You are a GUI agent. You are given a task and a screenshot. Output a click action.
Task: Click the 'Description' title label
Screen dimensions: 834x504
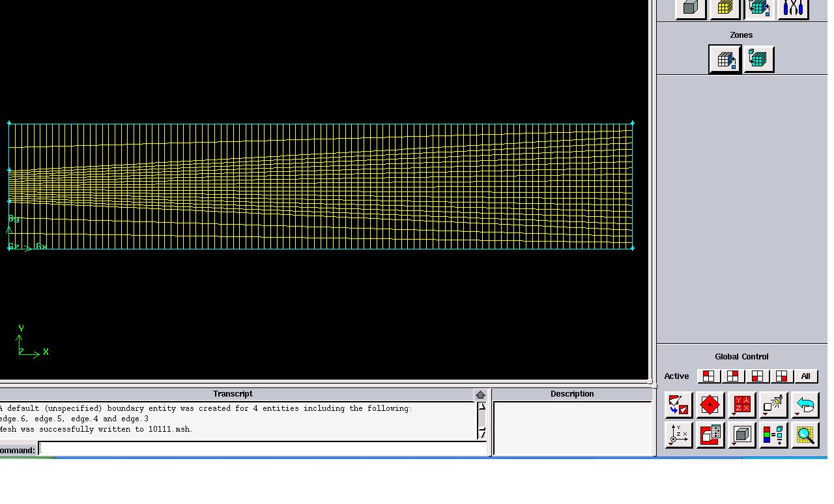572,394
